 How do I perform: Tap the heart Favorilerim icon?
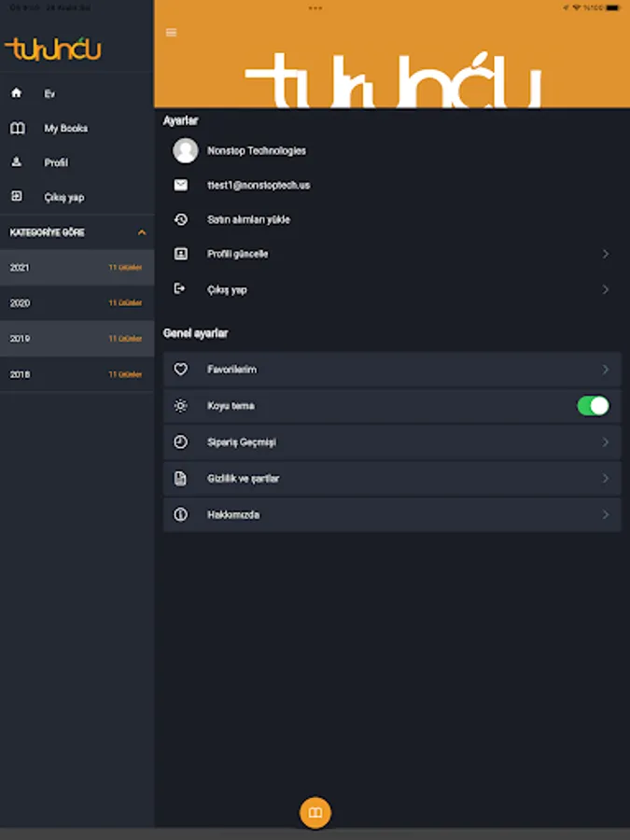(181, 370)
